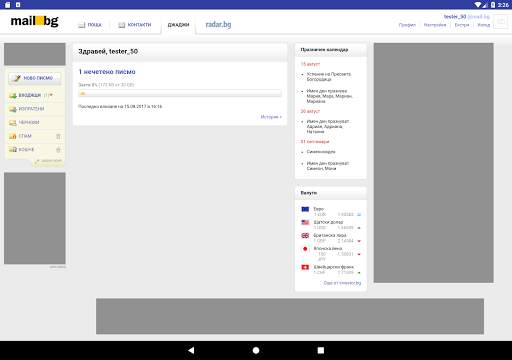Screen dimensions: 512x360
Task: Open the Профил profile link
Action: point(407,25)
